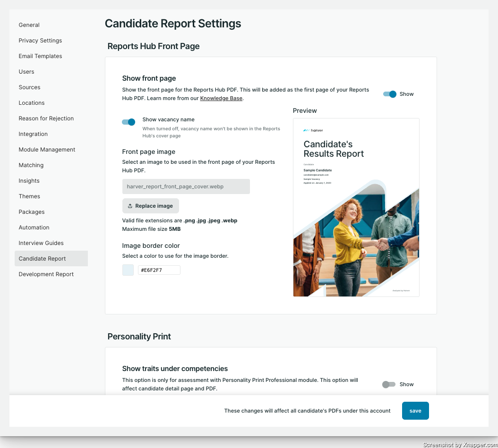Click the PDF changes notice beside save

[x=307, y=411]
